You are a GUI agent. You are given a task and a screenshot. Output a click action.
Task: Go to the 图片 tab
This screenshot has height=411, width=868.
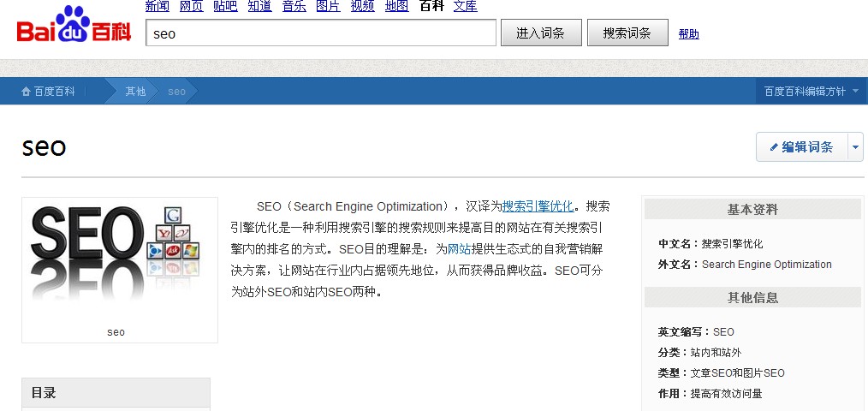point(328,6)
